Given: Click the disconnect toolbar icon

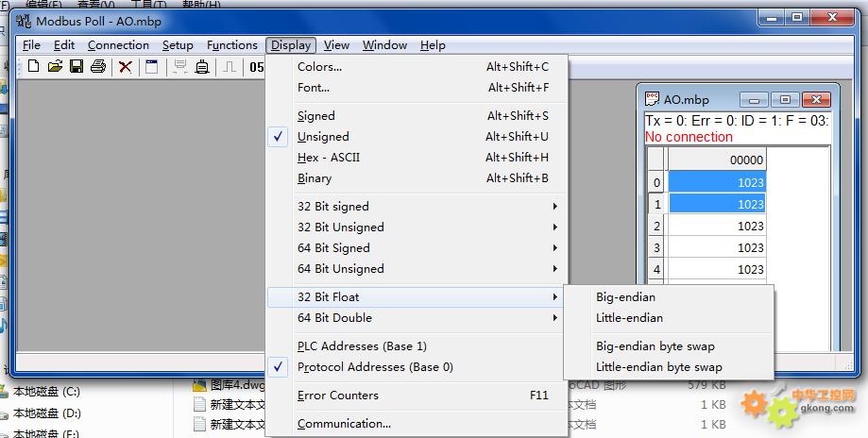Looking at the screenshot, I should pyautogui.click(x=202, y=67).
